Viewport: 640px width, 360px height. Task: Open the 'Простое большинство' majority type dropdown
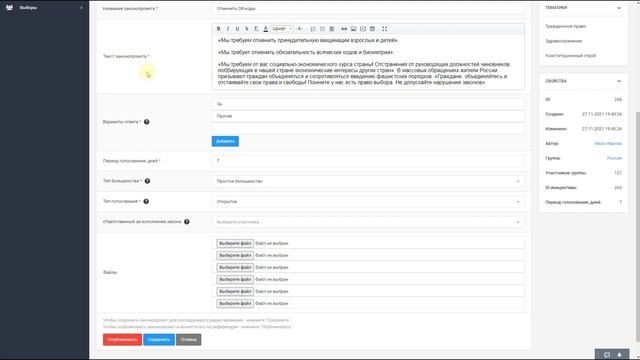pyautogui.click(x=368, y=181)
